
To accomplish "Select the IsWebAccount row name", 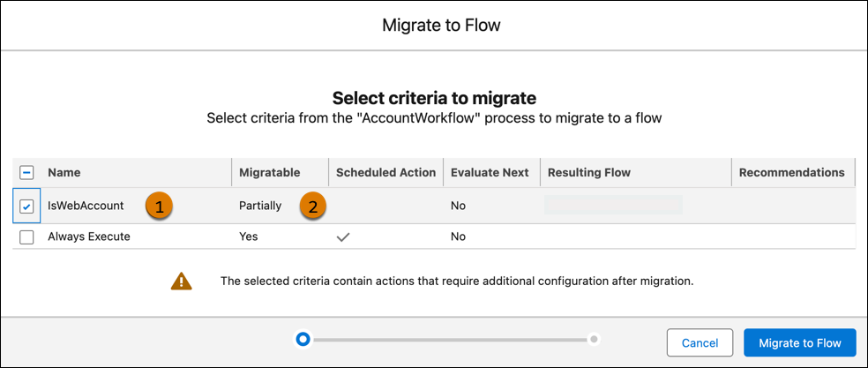I will (86, 207).
